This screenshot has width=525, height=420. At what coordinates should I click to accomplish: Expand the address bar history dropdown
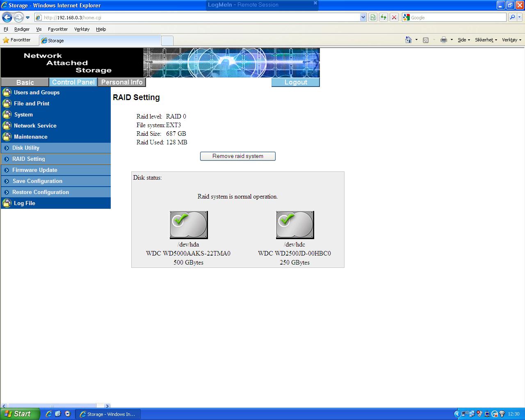pyautogui.click(x=363, y=18)
